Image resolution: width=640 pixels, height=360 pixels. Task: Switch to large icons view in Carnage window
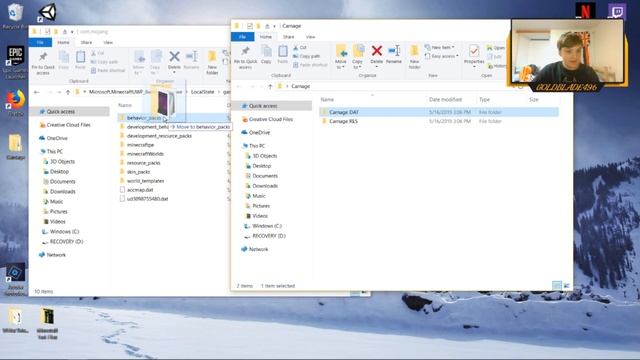pos(567,286)
